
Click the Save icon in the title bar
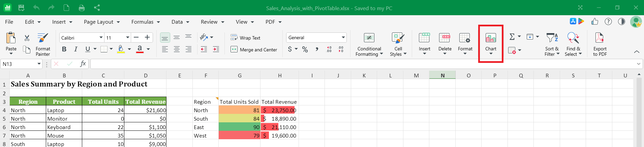pyautogui.click(x=21, y=7)
